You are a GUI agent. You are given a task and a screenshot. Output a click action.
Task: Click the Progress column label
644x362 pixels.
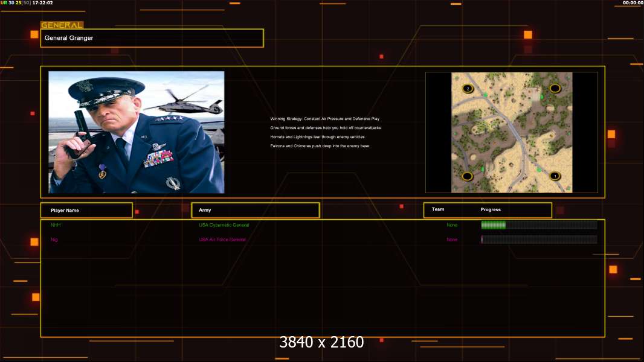(x=491, y=209)
